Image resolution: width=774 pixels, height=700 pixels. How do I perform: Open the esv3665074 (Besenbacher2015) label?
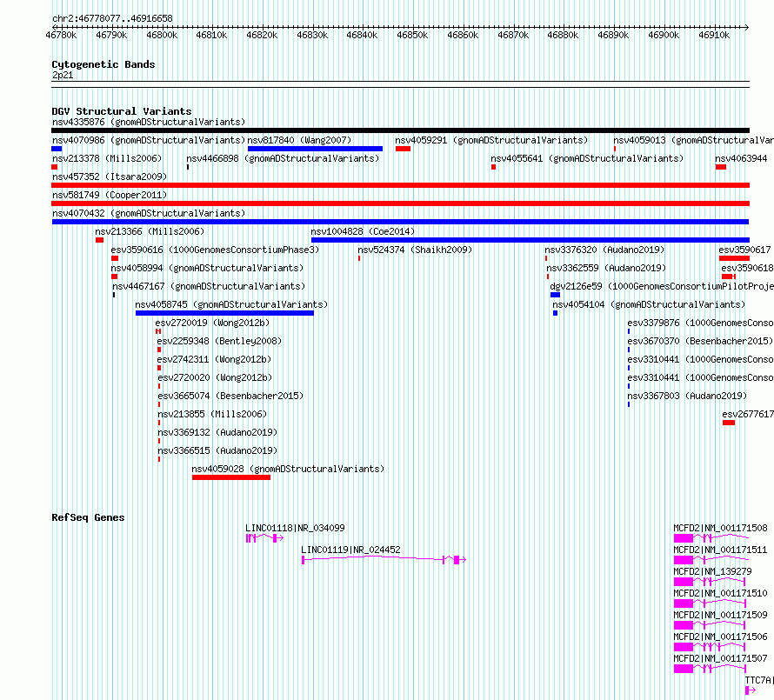(230, 396)
